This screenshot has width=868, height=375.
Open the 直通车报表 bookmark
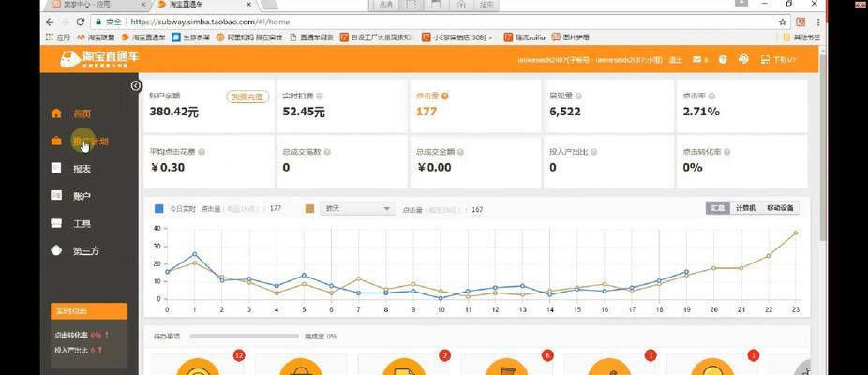coord(311,37)
